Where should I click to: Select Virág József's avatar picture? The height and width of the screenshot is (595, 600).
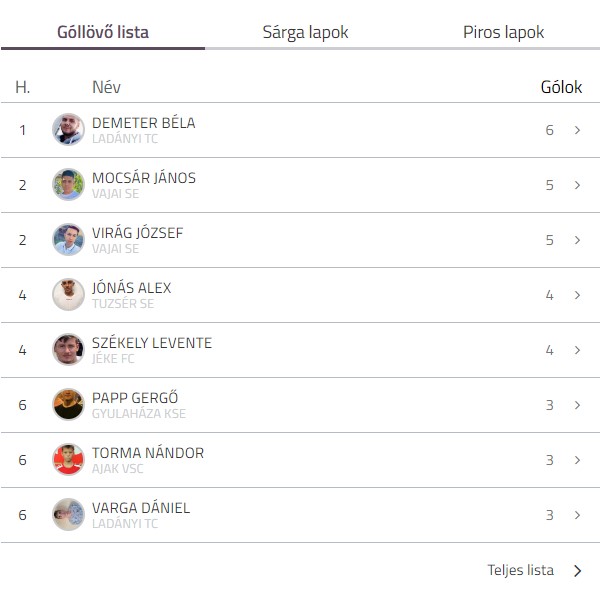68,240
